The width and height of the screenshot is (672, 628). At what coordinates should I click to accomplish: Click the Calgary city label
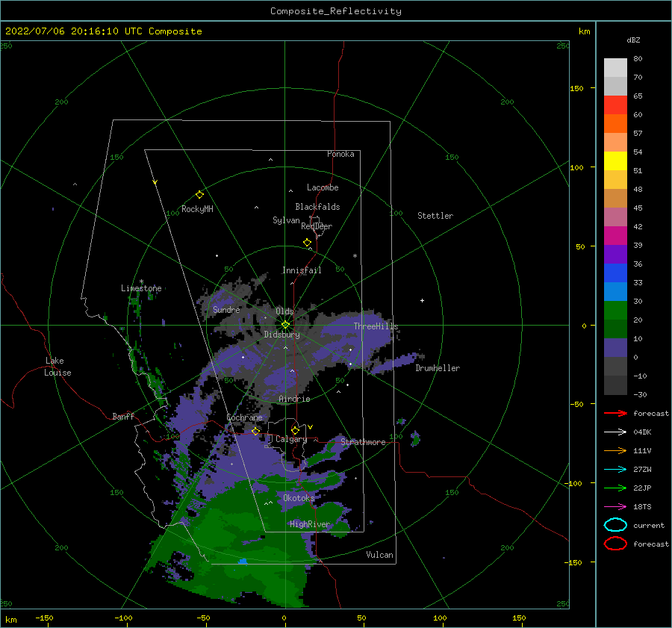291,439
